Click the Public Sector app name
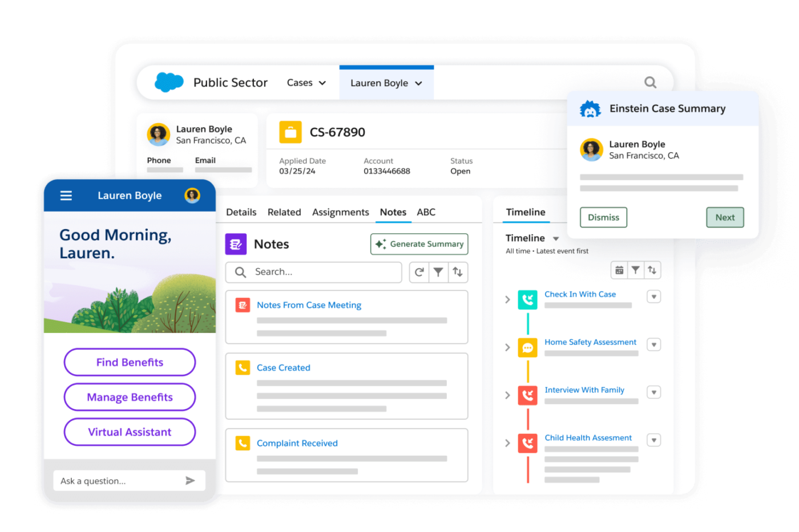This screenshot has width=799, height=532. (x=231, y=83)
